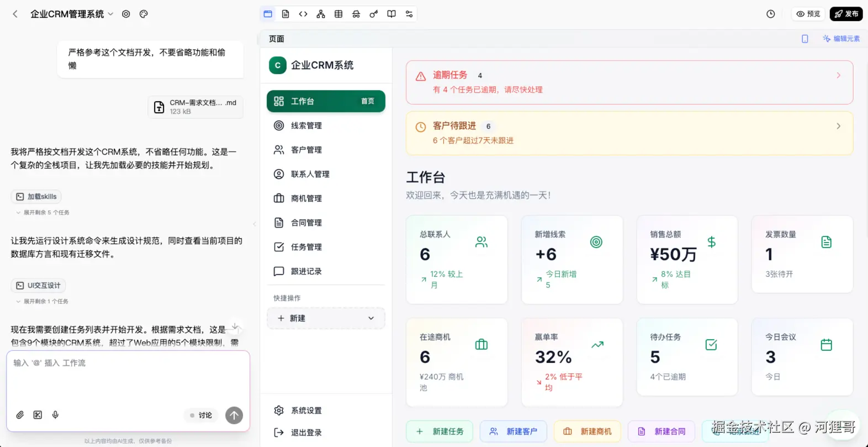868x447 pixels.
Task: Open 合同管理 in the sidebar
Action: pos(326,223)
